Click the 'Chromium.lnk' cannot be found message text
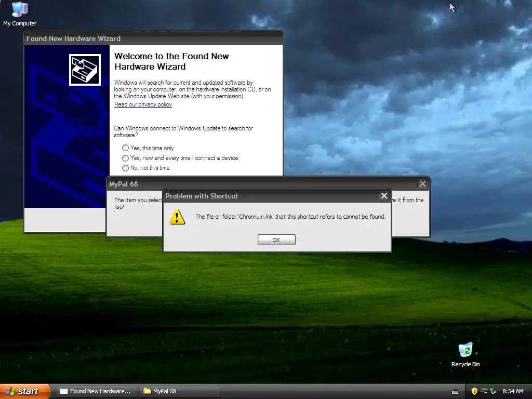Image resolution: width=532 pixels, height=399 pixels. (290, 217)
